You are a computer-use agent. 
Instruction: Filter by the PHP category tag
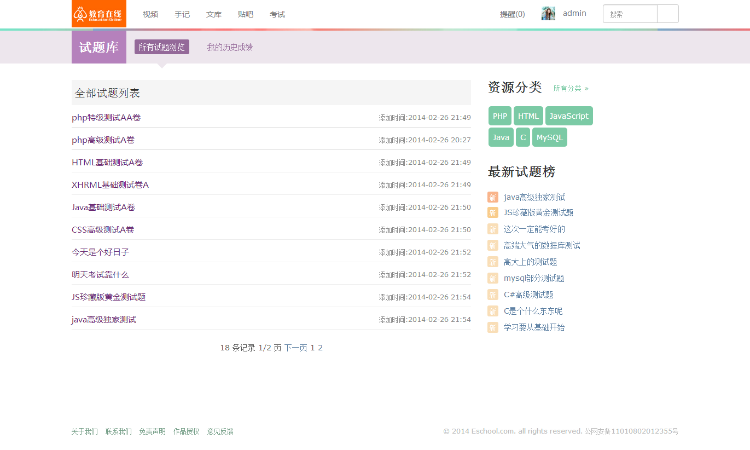click(x=500, y=116)
